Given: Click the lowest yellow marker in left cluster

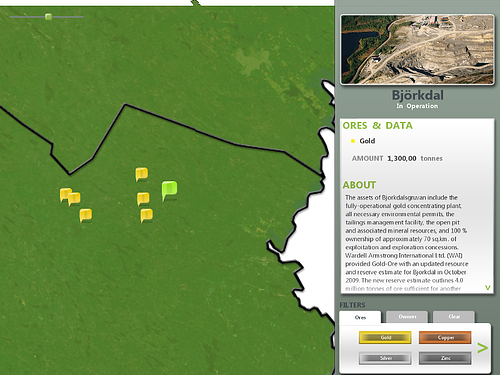Looking at the screenshot, I should (86, 215).
